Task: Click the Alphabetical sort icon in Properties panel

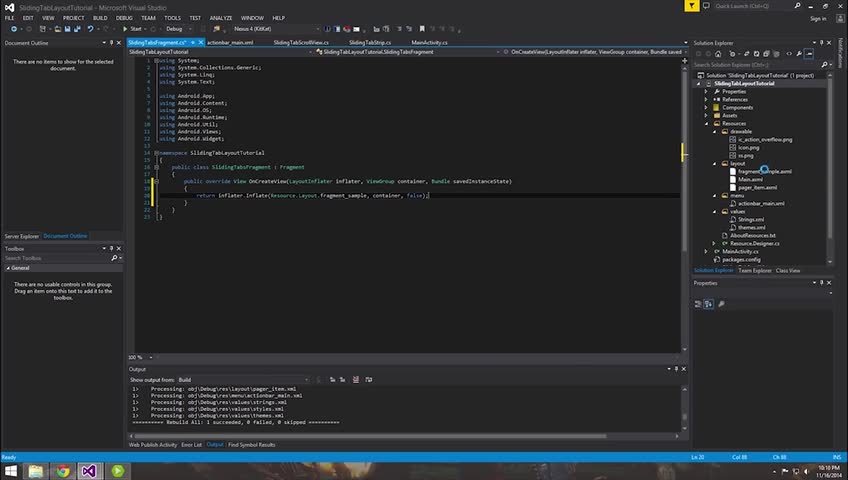Action: click(708, 304)
